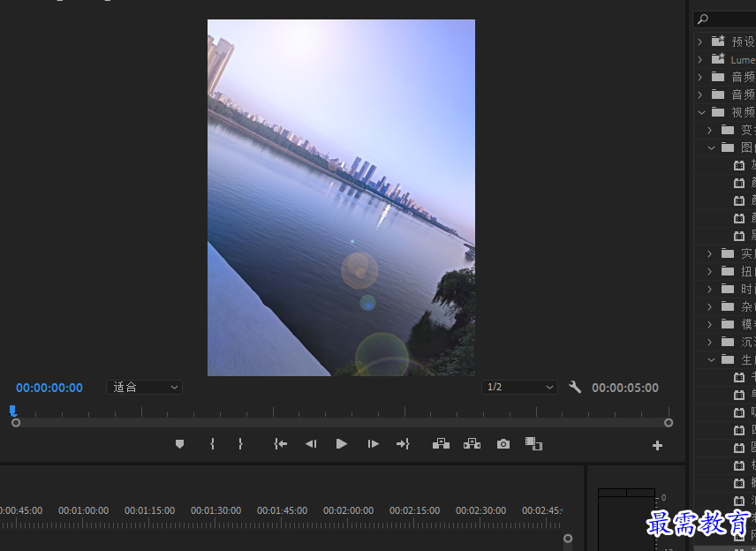The width and height of the screenshot is (756, 551).
Task: Open the 适合 zoom level dropdown
Action: [x=144, y=387]
